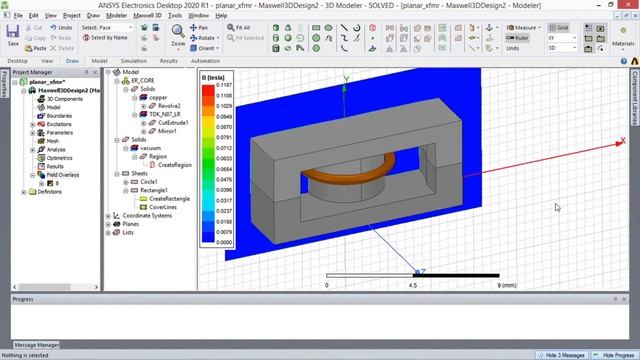Open the Modeler menu
The width and height of the screenshot is (640, 360).
coord(116,16)
